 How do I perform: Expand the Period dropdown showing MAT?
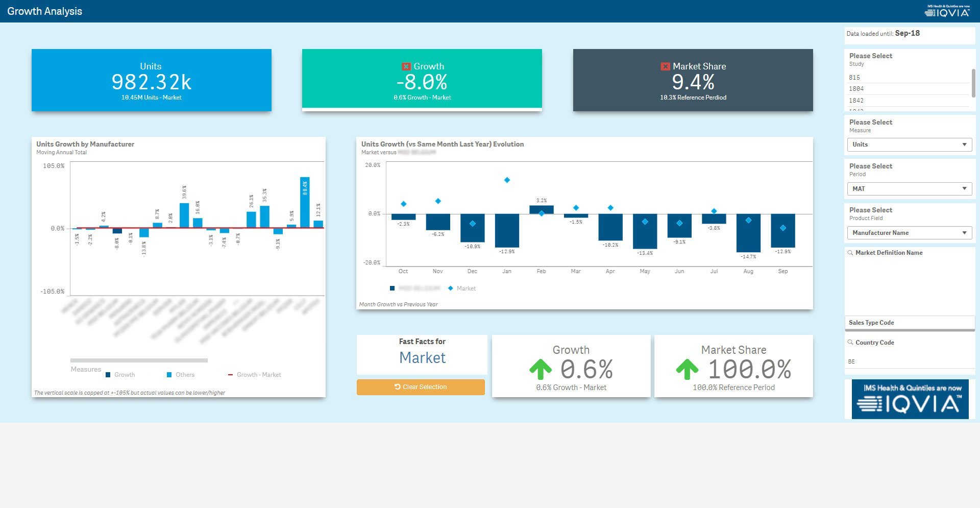909,189
